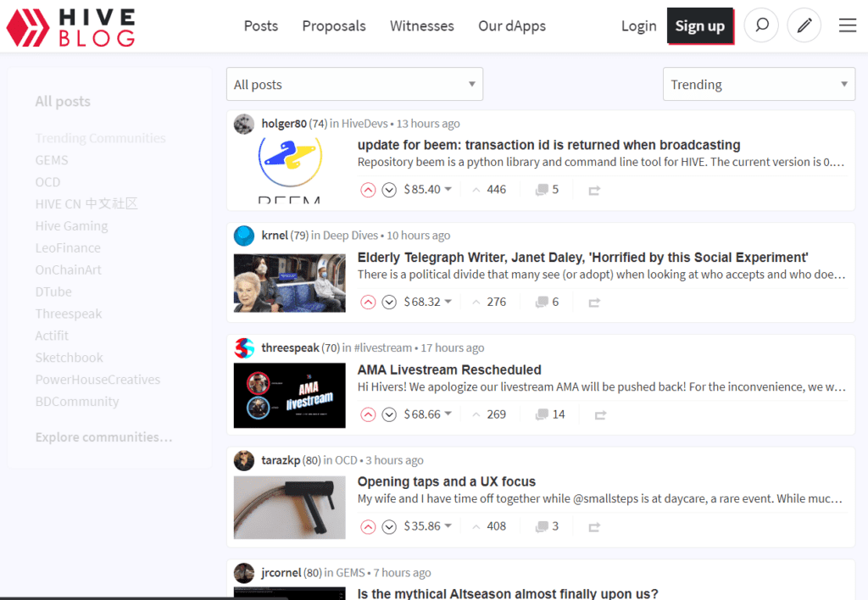Show the 269 votes list

496,414
